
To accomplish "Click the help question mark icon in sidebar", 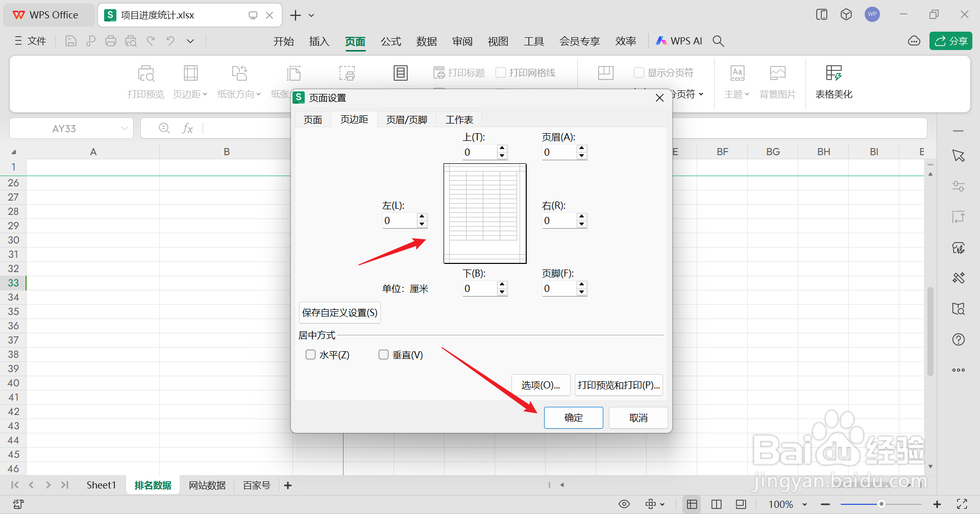I will coord(959,339).
